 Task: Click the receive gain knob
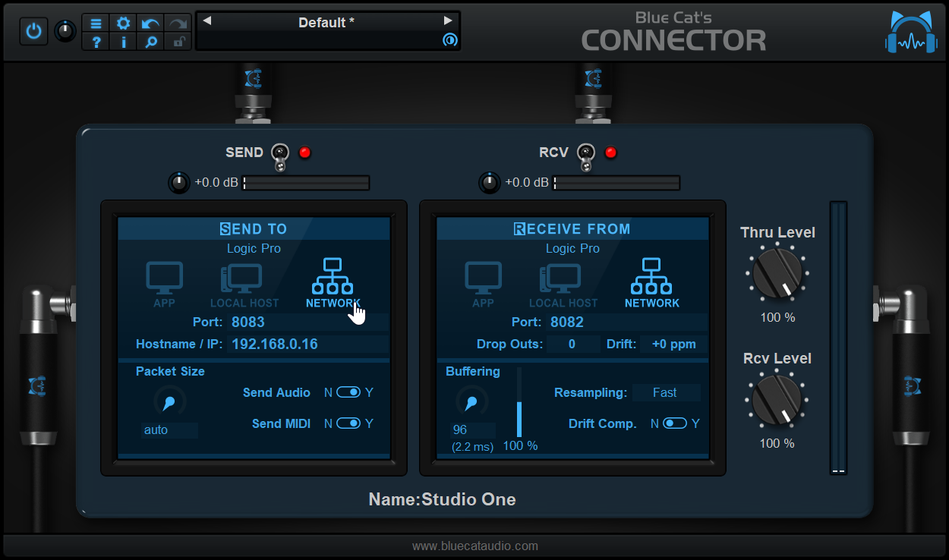pos(490,183)
